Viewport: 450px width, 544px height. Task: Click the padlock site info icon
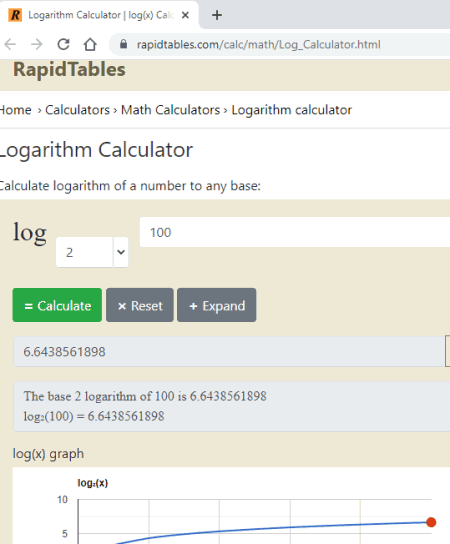point(123,44)
